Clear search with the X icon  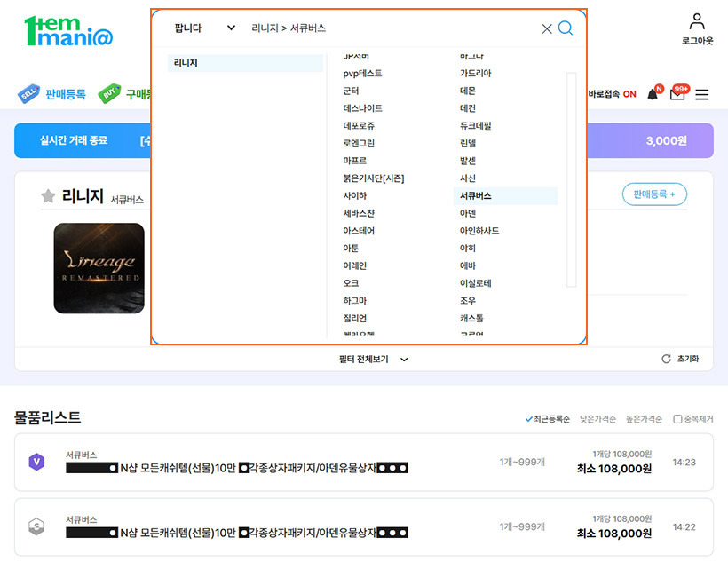[x=547, y=28]
